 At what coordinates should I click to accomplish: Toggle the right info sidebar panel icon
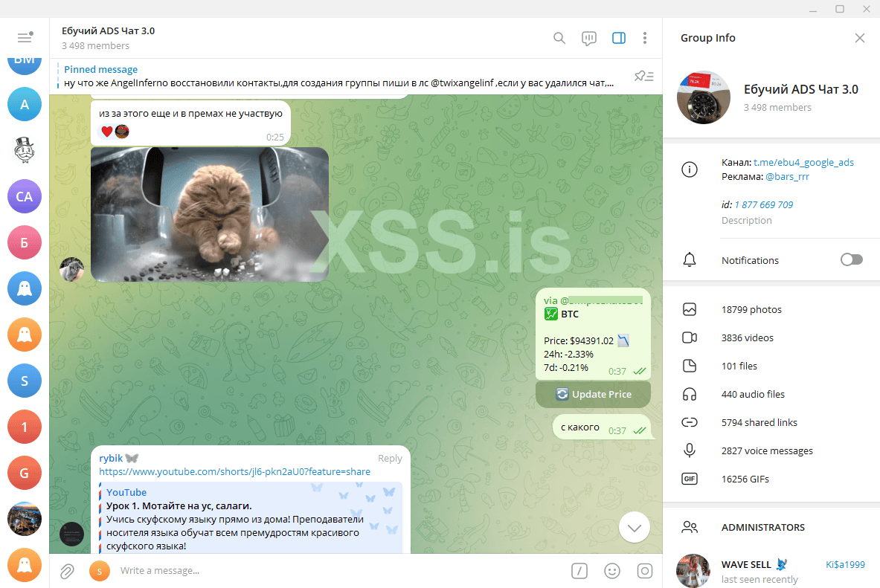618,38
